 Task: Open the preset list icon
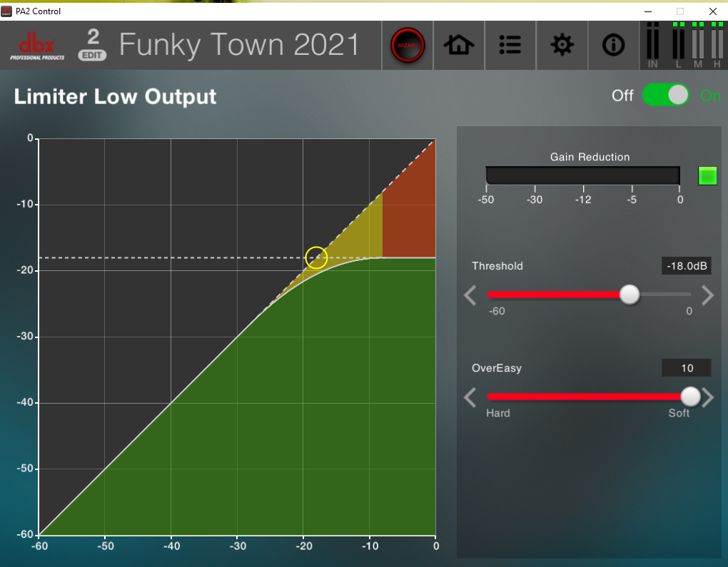click(x=510, y=46)
